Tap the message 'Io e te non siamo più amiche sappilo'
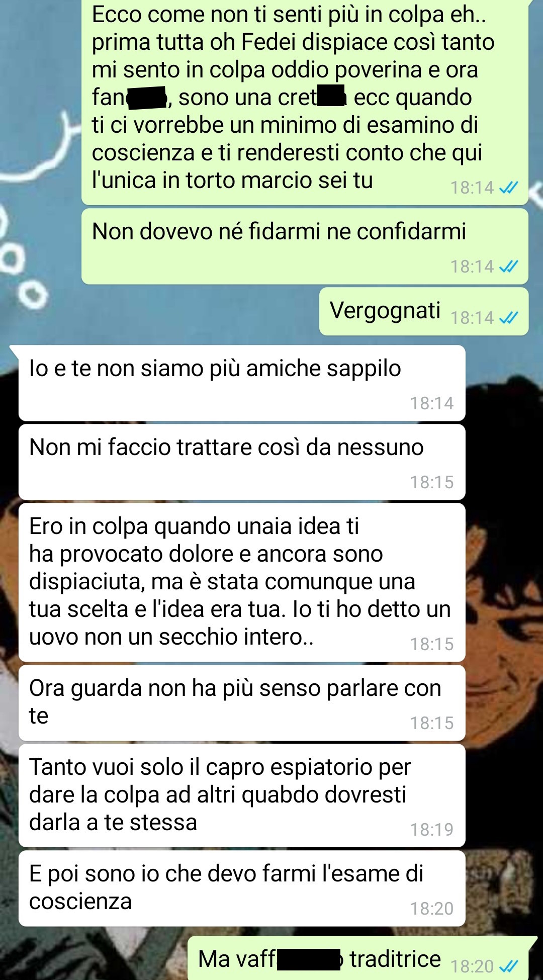 coord(242,383)
